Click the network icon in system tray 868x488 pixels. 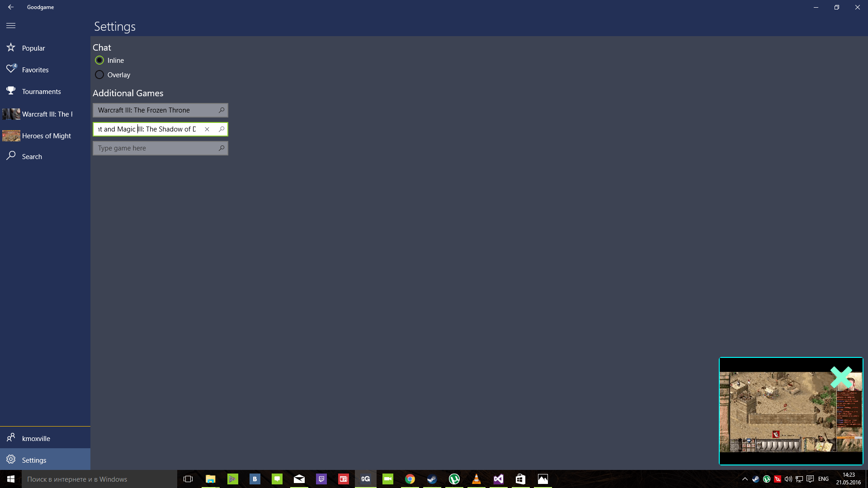tap(799, 479)
